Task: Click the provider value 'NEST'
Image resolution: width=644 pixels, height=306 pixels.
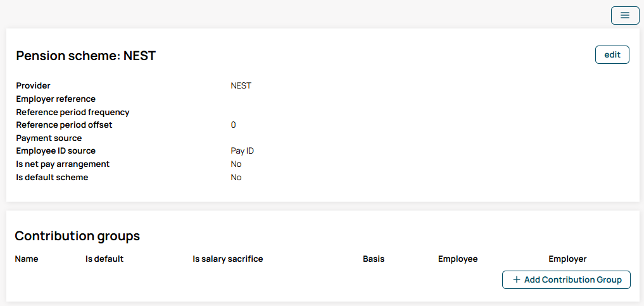Action: [x=241, y=86]
